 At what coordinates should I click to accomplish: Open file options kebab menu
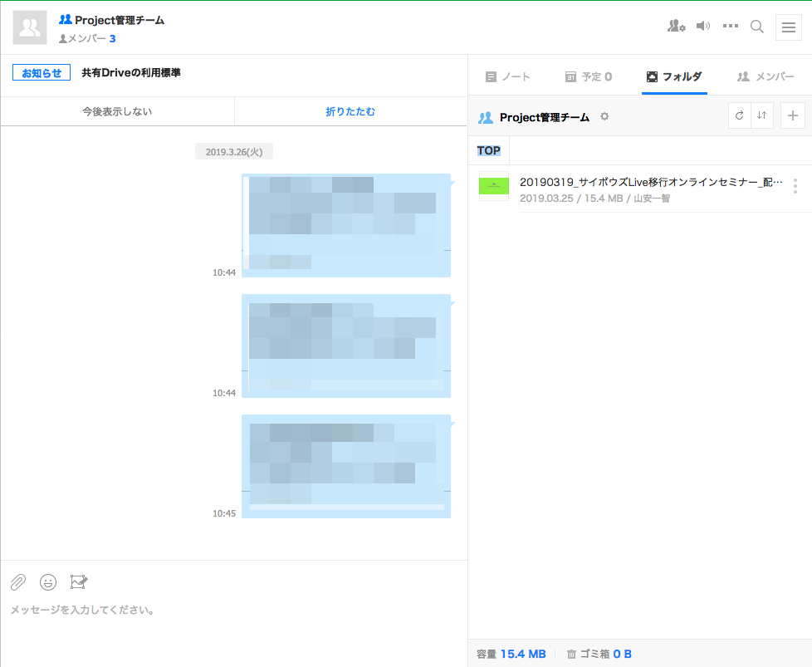tap(795, 186)
